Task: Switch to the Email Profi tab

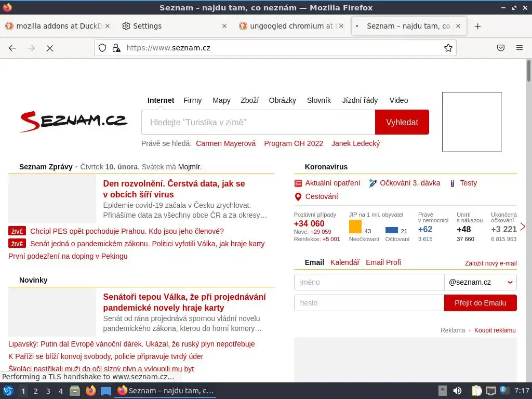Action: [x=383, y=262]
